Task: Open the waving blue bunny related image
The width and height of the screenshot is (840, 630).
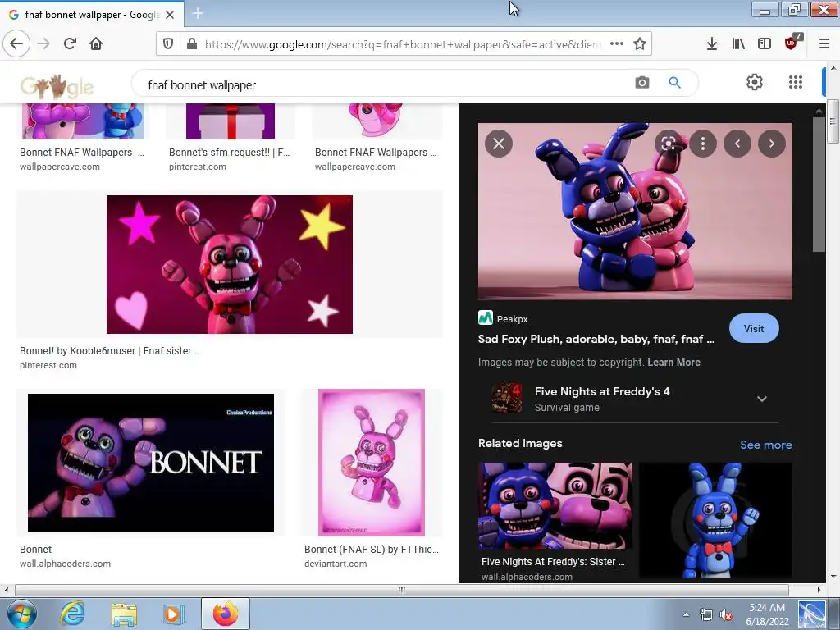Action: (715, 520)
